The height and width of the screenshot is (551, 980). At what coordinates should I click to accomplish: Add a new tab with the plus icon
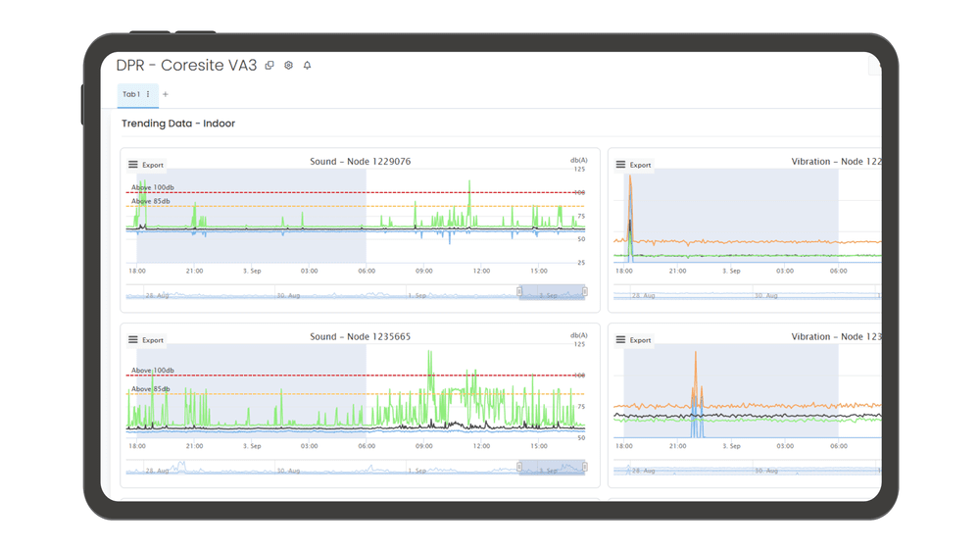coord(166,94)
